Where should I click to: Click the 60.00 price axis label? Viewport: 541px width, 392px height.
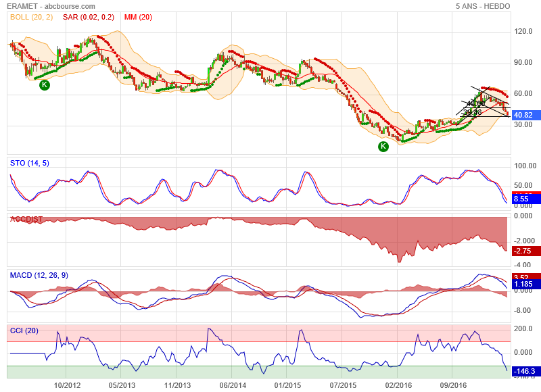click(523, 93)
